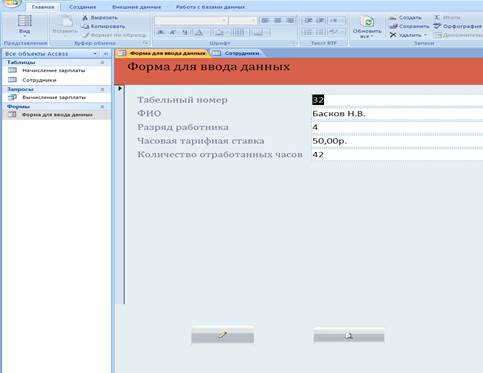
Task: Open the Буфер обмена dialog launcher
Action: coord(146,43)
